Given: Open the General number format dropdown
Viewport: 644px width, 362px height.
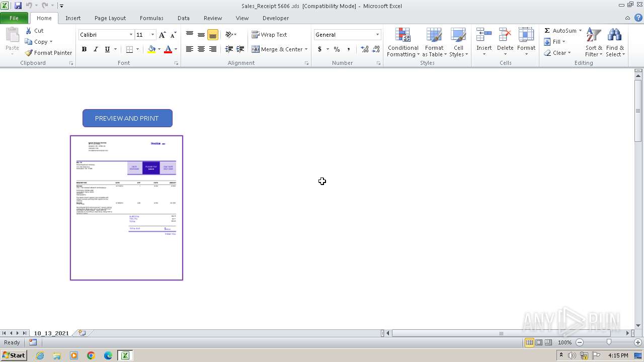Looking at the screenshot, I should point(377,35).
